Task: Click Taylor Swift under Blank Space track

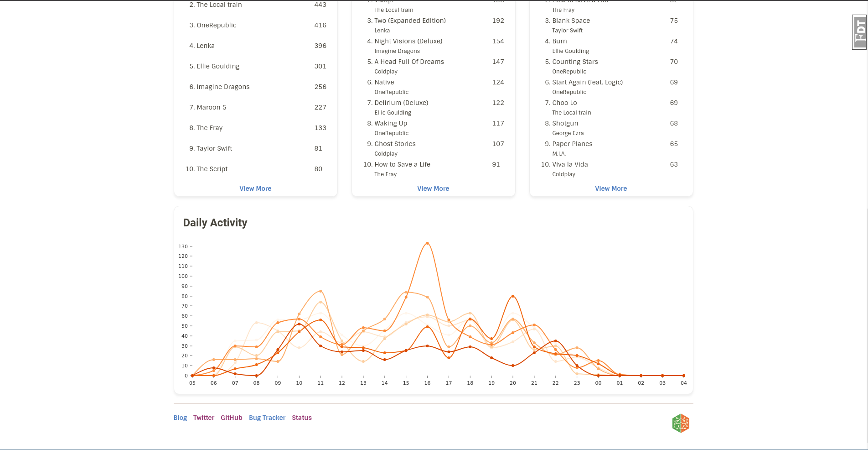Action: [x=568, y=31]
